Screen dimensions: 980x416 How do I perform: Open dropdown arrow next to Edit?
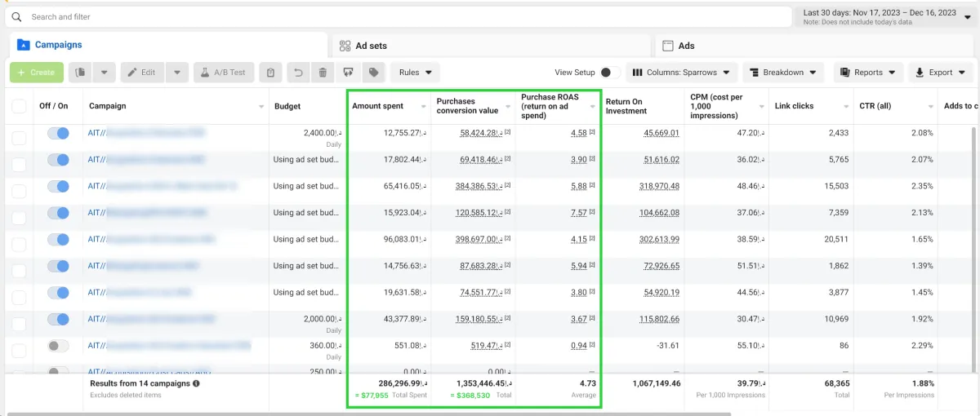click(x=178, y=73)
